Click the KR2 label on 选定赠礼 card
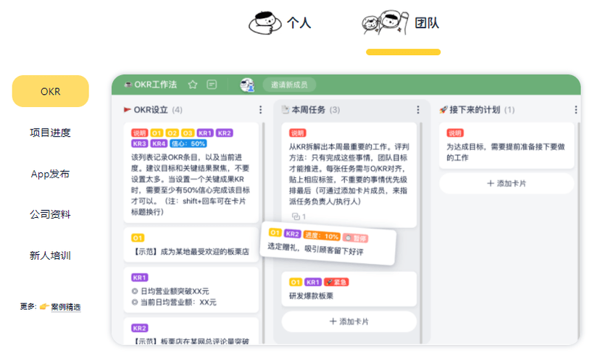 coord(292,234)
